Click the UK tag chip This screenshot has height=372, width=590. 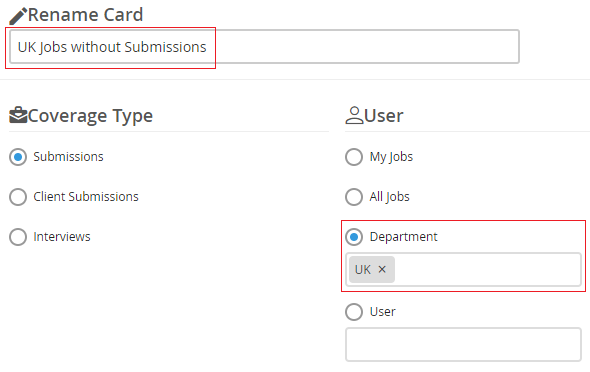[372, 269]
